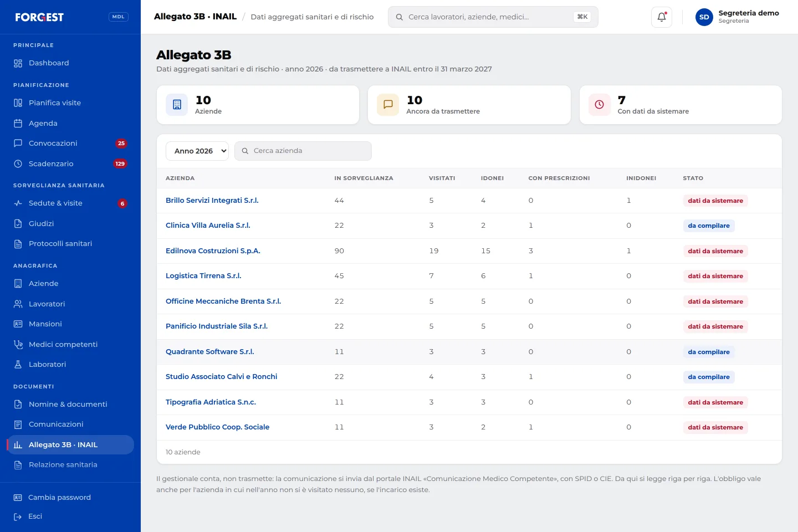This screenshot has width=798, height=532.
Task: Click the STATO column header
Action: click(693, 178)
